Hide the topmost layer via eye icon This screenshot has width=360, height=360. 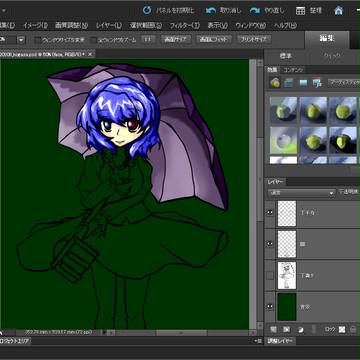tap(270, 213)
